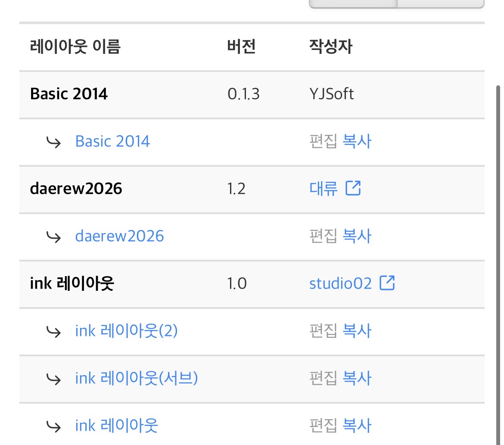
Task: Click arrow icon beside Basic 2014 sublayout
Action: click(53, 142)
